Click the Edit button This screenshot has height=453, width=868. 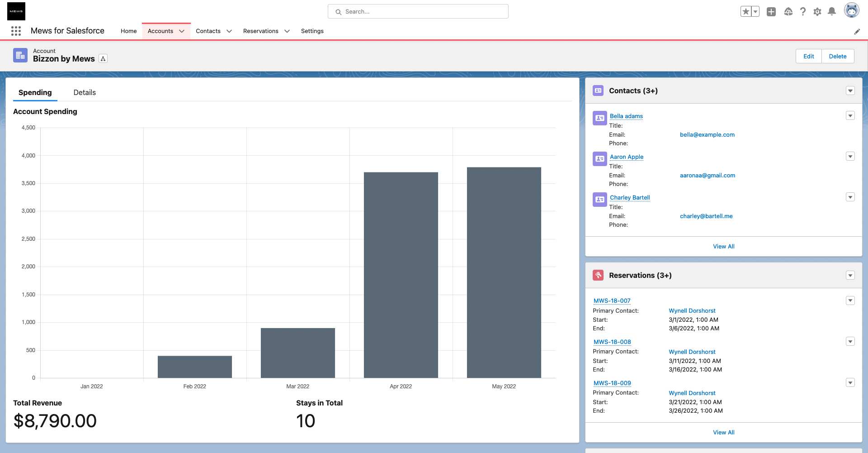(809, 56)
